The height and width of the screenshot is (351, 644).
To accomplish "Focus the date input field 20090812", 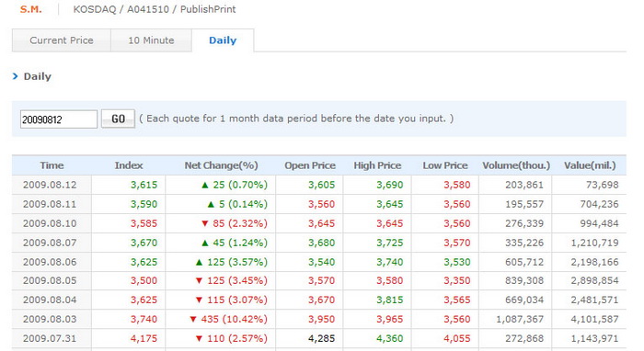I will [x=59, y=119].
